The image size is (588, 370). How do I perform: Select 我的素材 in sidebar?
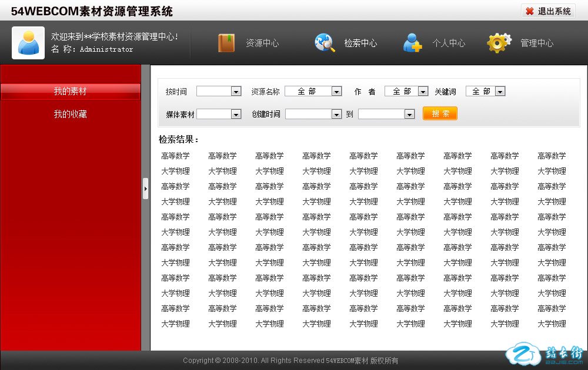click(x=70, y=92)
